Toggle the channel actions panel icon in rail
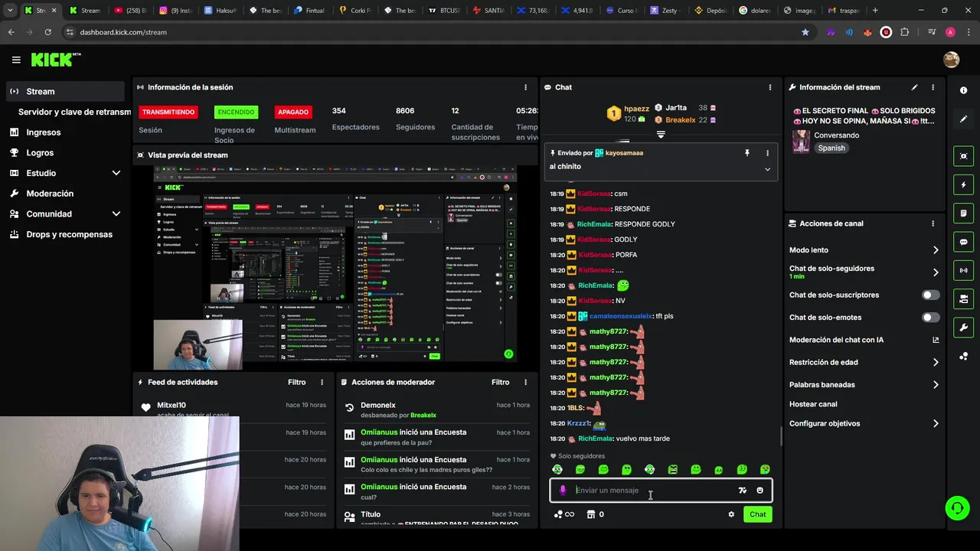The width and height of the screenshot is (980, 551). [963, 298]
